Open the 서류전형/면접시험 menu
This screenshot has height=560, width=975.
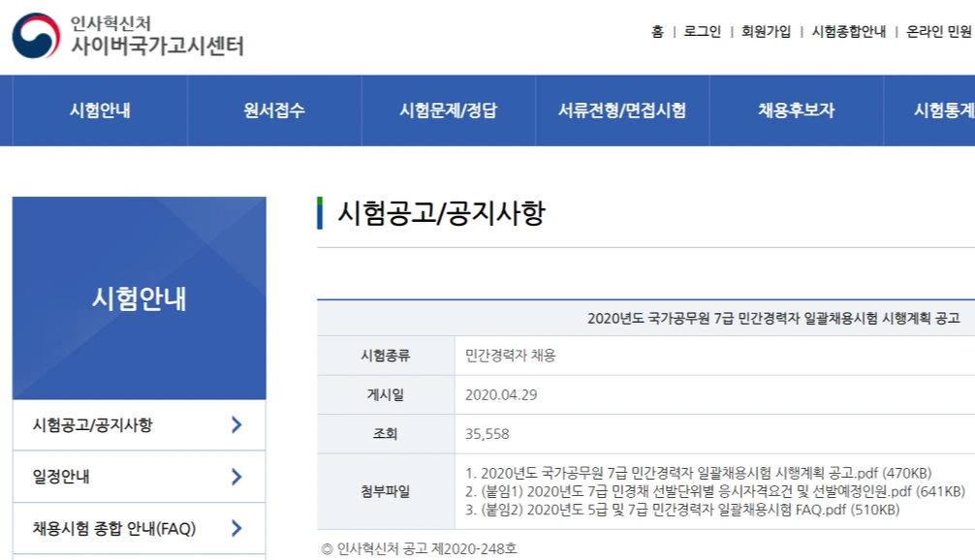[621, 111]
